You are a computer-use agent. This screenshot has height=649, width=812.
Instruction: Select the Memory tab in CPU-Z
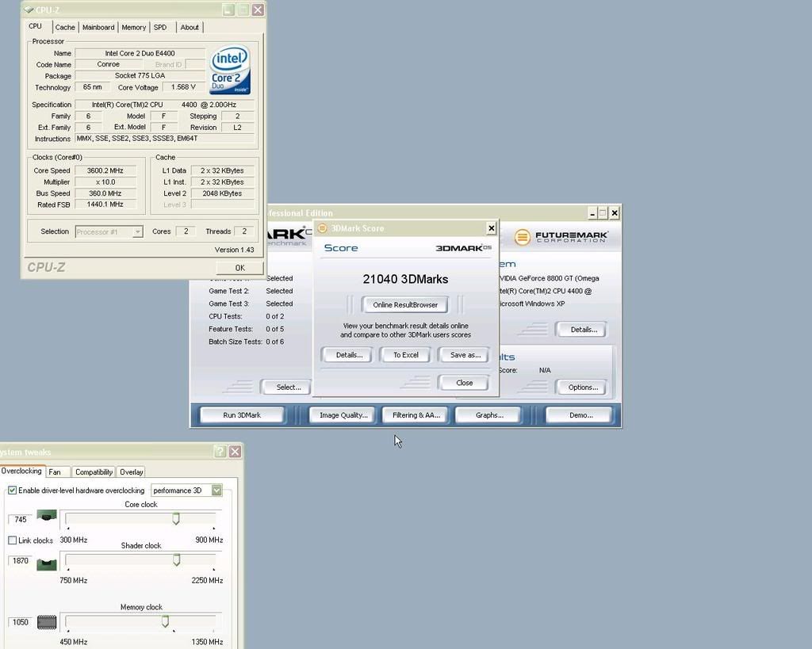pyautogui.click(x=133, y=28)
